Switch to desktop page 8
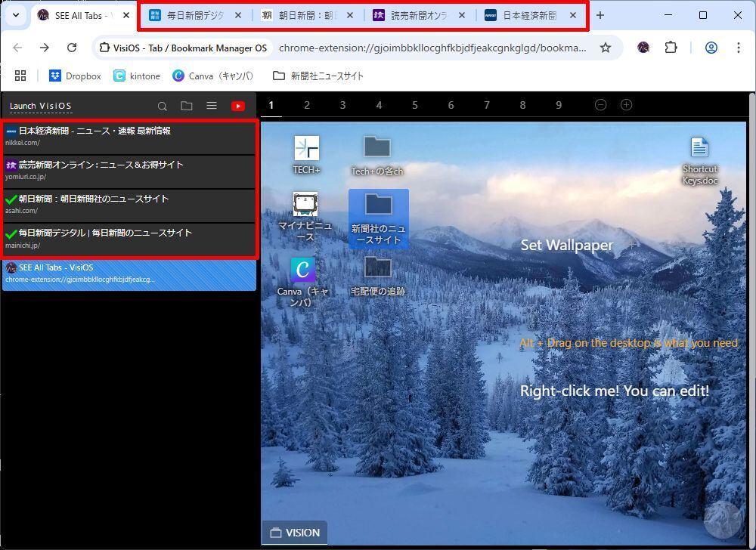This screenshot has width=756, height=550. (x=522, y=105)
